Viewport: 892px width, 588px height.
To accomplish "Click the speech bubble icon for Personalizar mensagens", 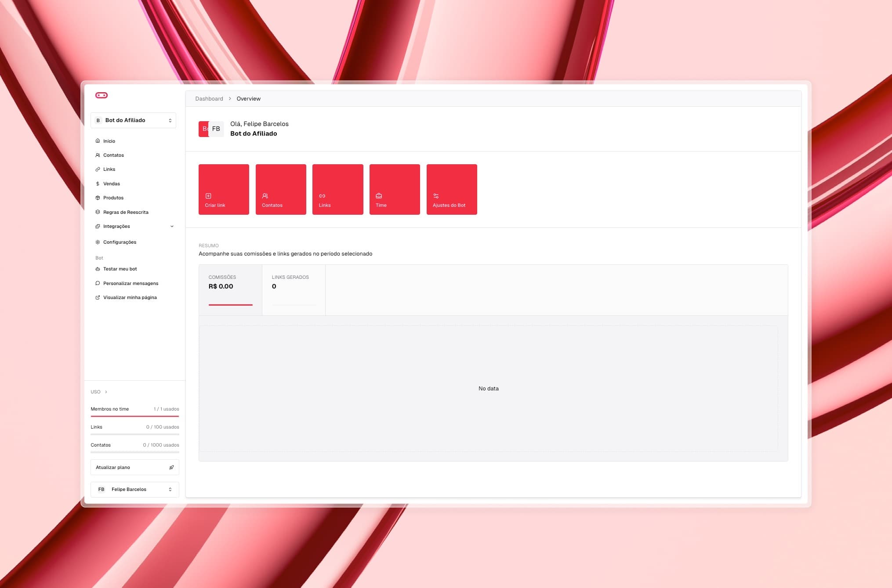I will [x=98, y=283].
